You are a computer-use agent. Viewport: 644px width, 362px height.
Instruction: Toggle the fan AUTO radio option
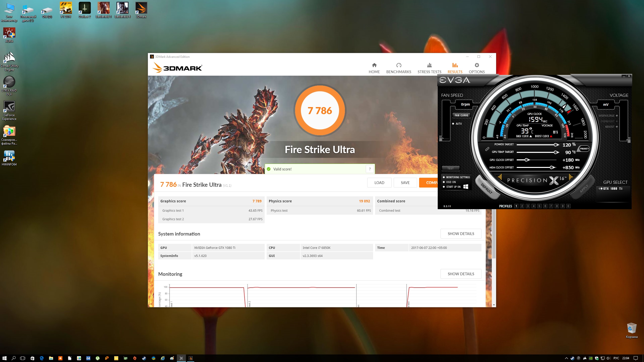coord(453,124)
